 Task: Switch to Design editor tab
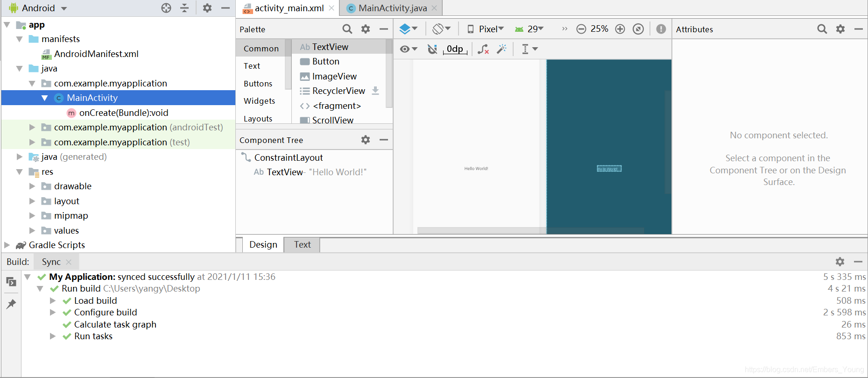[x=263, y=244]
